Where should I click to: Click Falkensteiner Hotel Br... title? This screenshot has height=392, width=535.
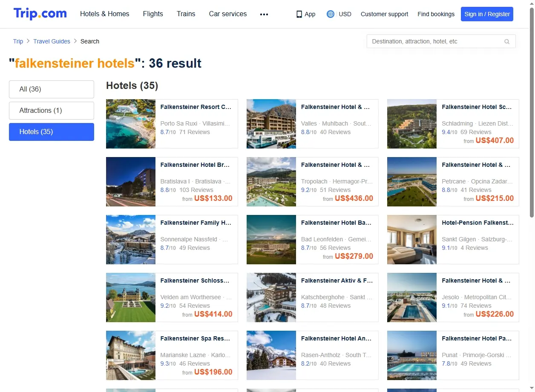tap(195, 165)
